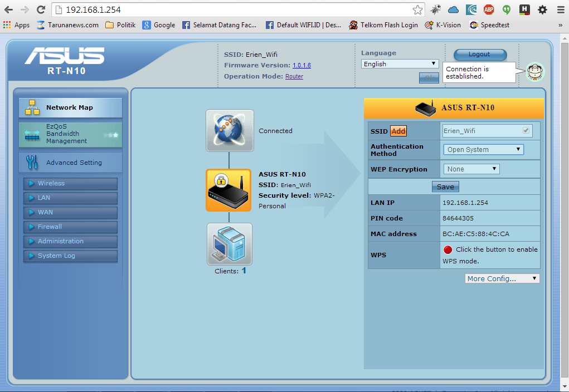569x392 pixels.
Task: Open the Authentication Method dropdown
Action: (x=483, y=149)
